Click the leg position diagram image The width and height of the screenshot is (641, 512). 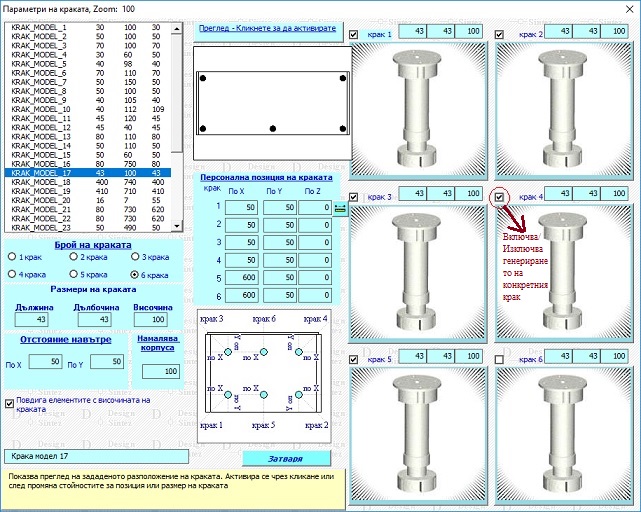[x=264, y=376]
